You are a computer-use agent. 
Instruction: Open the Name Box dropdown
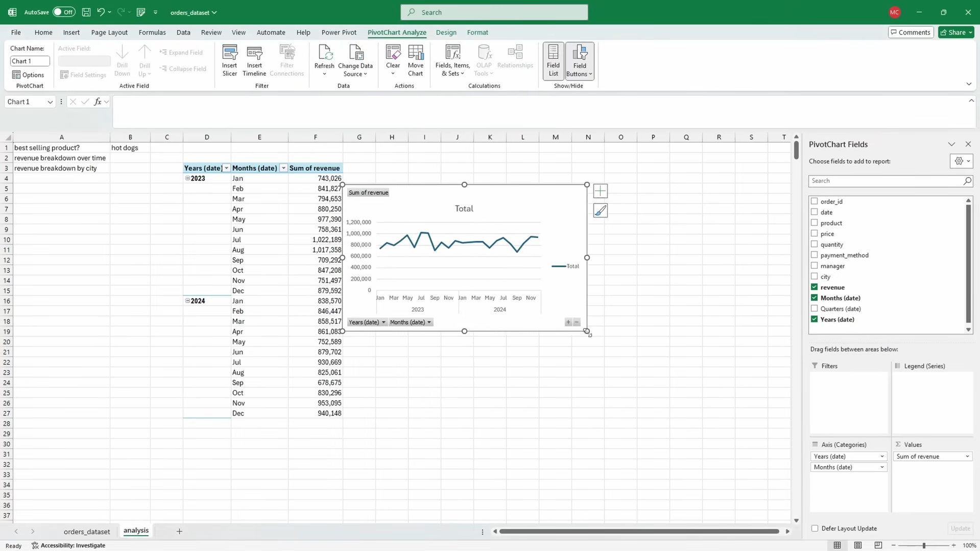(x=50, y=102)
